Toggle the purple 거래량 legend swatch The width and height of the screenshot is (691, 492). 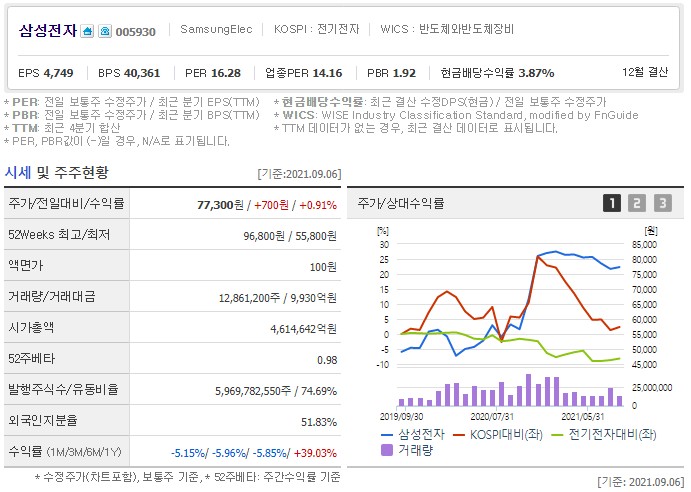pyautogui.click(x=386, y=450)
